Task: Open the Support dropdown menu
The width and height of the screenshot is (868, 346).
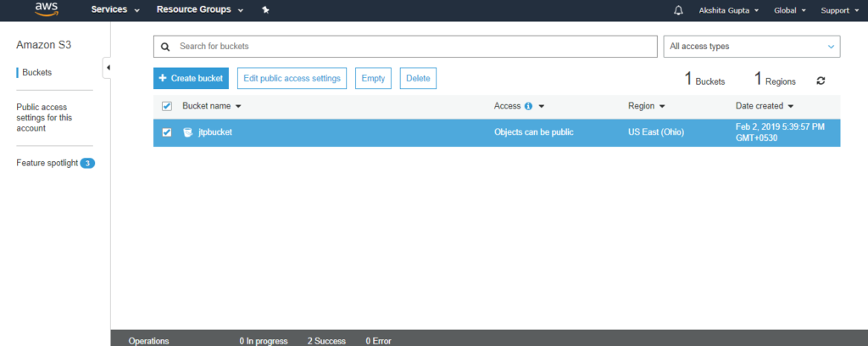Action: click(x=839, y=10)
